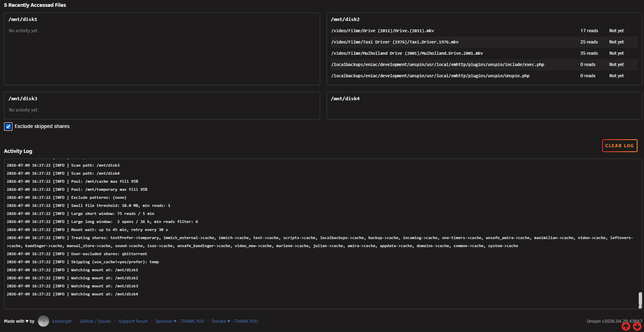Uncheck the Exclude skipped shares checkbox
The width and height of the screenshot is (644, 332).
click(8, 126)
